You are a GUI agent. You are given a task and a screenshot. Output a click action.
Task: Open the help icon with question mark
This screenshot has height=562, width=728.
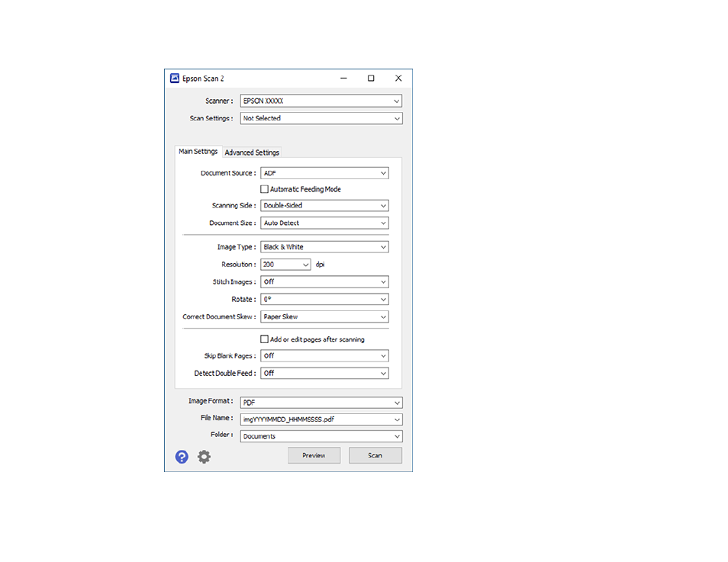(182, 457)
